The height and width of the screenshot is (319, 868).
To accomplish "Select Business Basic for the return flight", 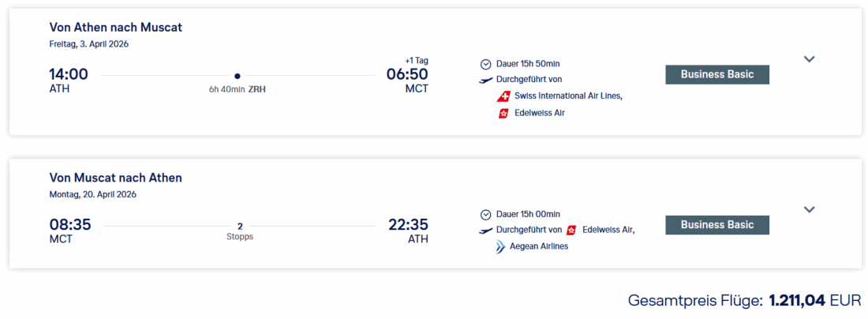I will (717, 224).
